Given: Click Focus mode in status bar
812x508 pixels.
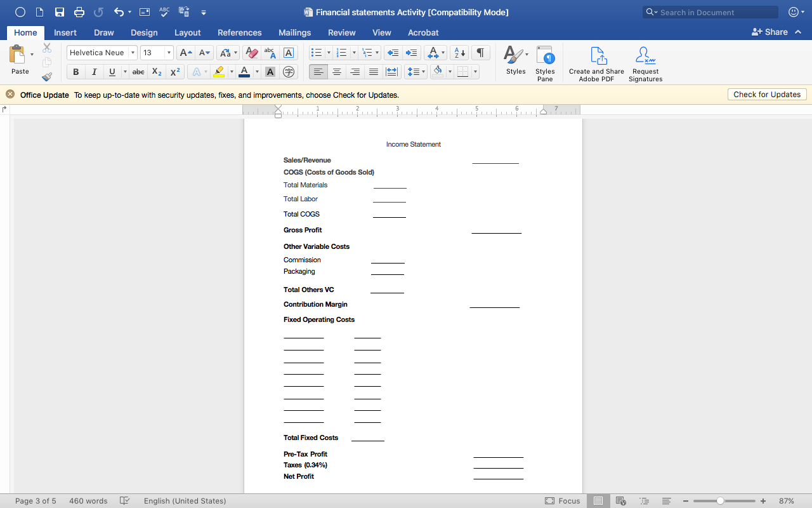Looking at the screenshot, I should coord(563,501).
